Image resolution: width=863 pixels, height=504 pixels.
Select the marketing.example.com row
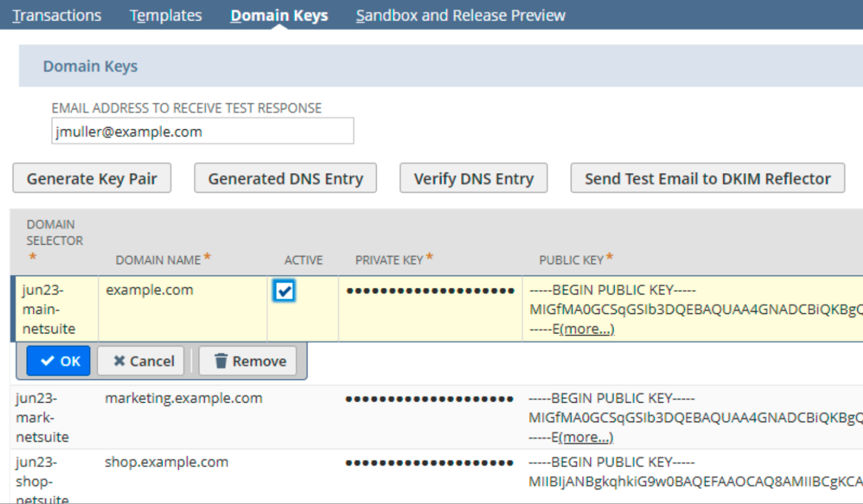click(183, 399)
